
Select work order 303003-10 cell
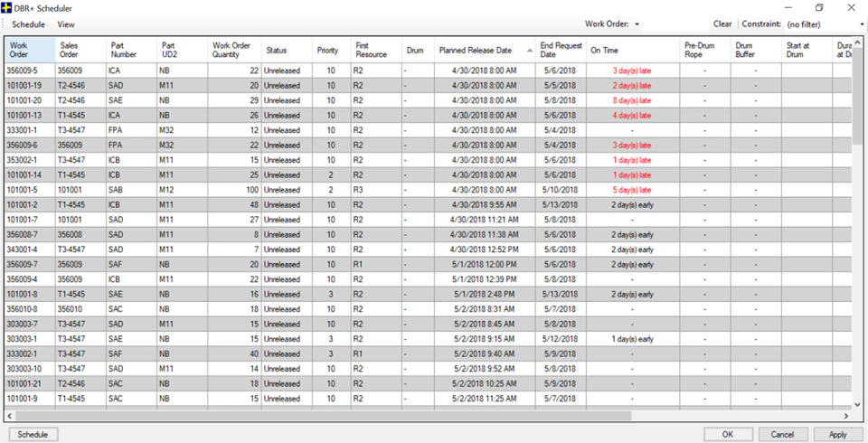[30, 369]
